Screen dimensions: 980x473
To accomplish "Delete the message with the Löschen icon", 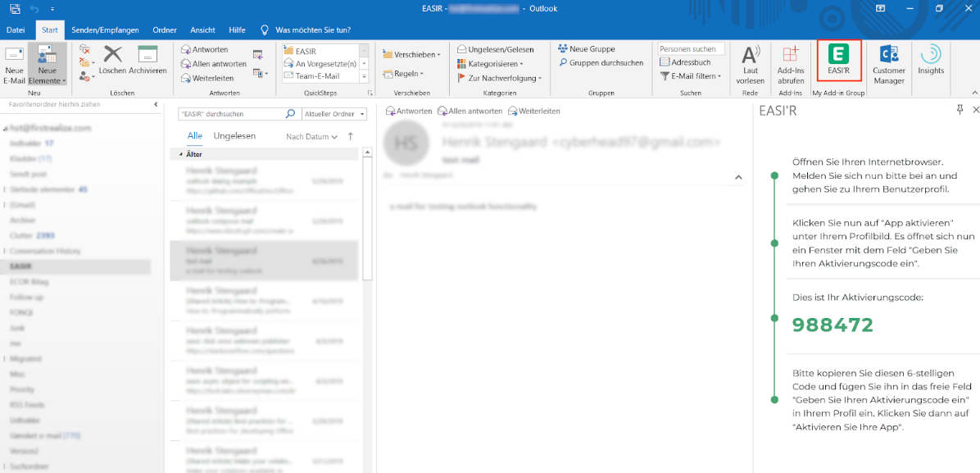I will pyautogui.click(x=111, y=61).
